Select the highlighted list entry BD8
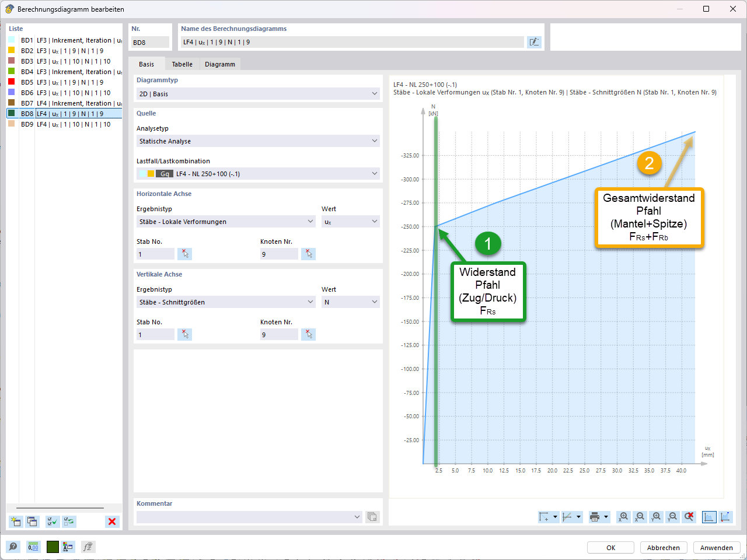This screenshot has width=747, height=560. [x=64, y=114]
